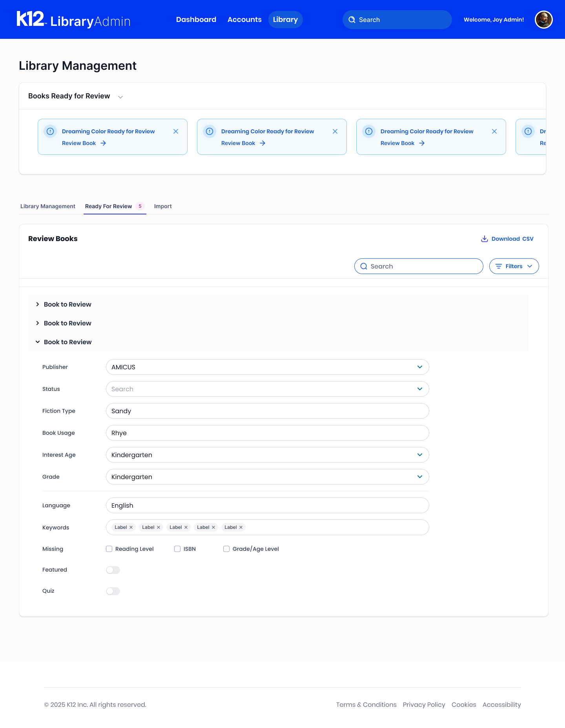The width and height of the screenshot is (565, 728).
Task: Click the Download CSV link
Action: pos(507,239)
